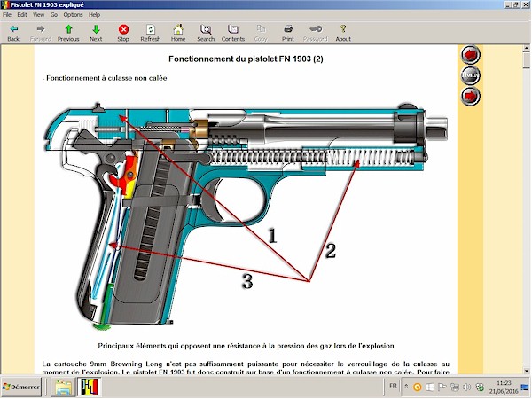Open the File menu
This screenshot has width=532, height=399.
(7, 14)
